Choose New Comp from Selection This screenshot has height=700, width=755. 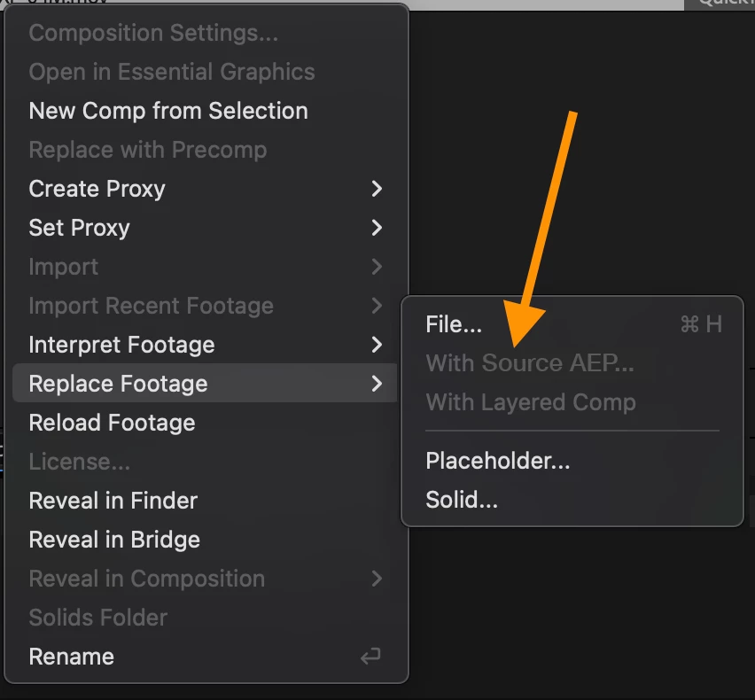click(x=168, y=111)
